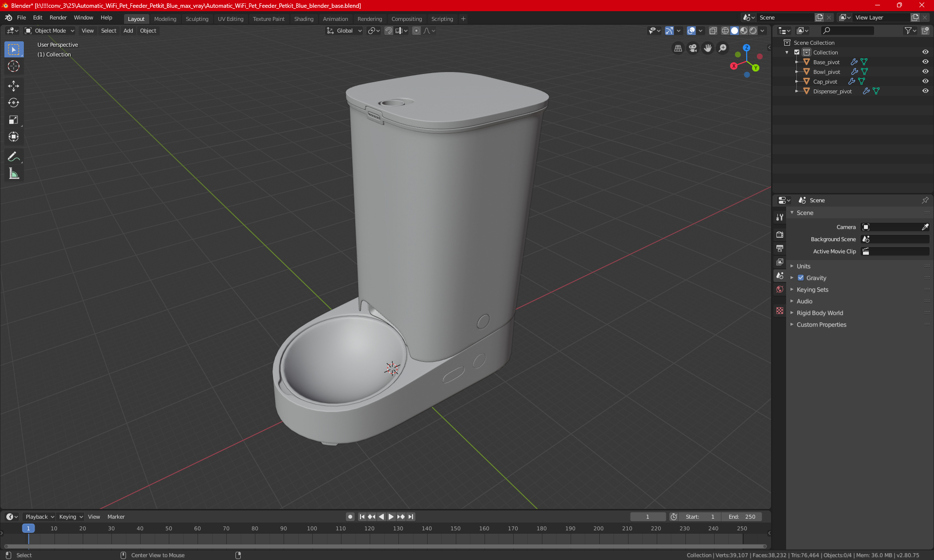
Task: Pin the Scene properties panel
Action: tap(925, 200)
